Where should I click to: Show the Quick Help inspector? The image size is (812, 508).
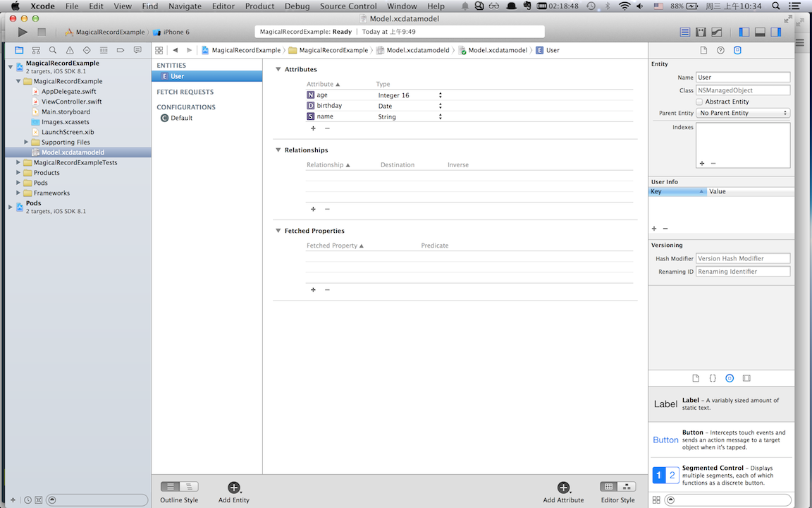point(720,50)
